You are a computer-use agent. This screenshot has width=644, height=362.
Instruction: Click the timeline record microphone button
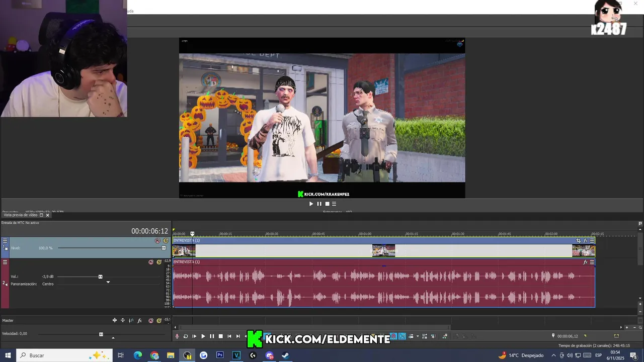pyautogui.click(x=177, y=336)
